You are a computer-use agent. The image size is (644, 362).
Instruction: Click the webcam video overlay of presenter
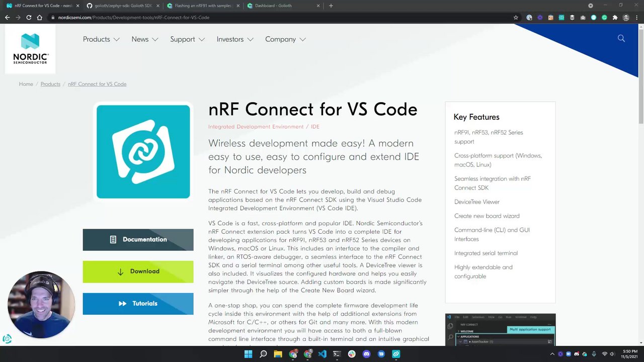[x=41, y=305]
